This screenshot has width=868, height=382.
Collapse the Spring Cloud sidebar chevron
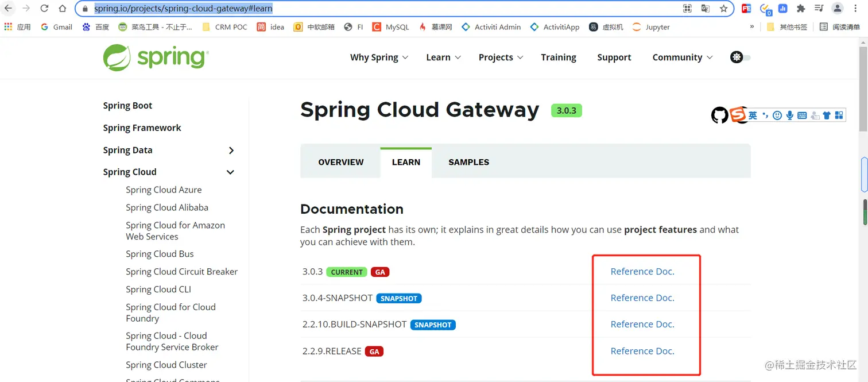pos(231,172)
